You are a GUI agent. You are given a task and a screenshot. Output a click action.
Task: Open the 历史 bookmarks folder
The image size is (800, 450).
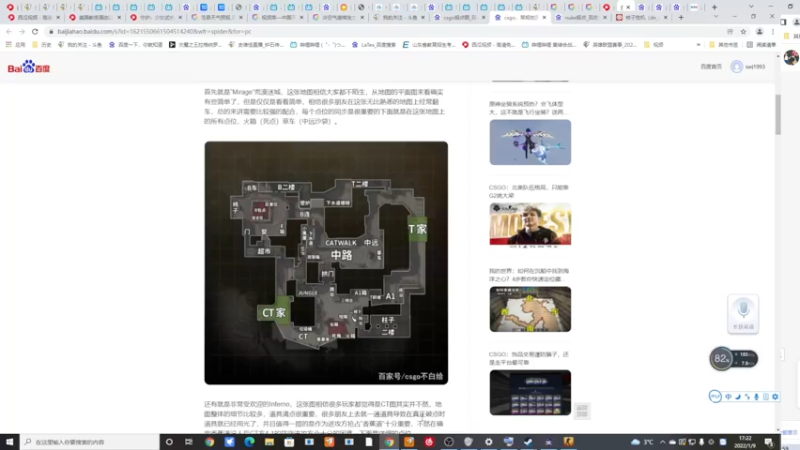click(42, 45)
